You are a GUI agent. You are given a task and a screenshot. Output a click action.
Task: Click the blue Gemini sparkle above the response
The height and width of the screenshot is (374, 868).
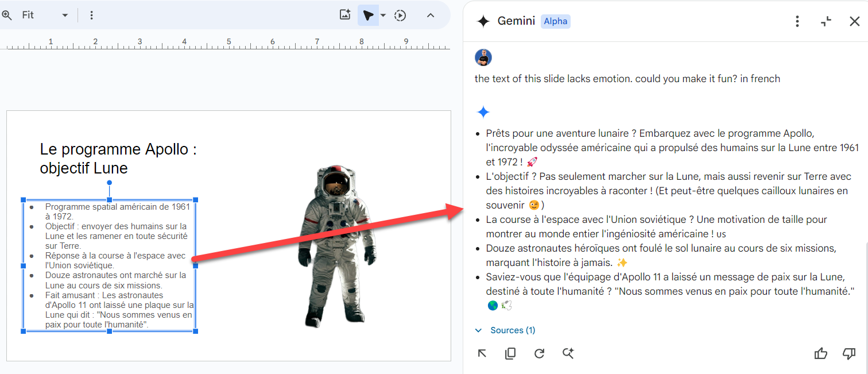point(483,112)
